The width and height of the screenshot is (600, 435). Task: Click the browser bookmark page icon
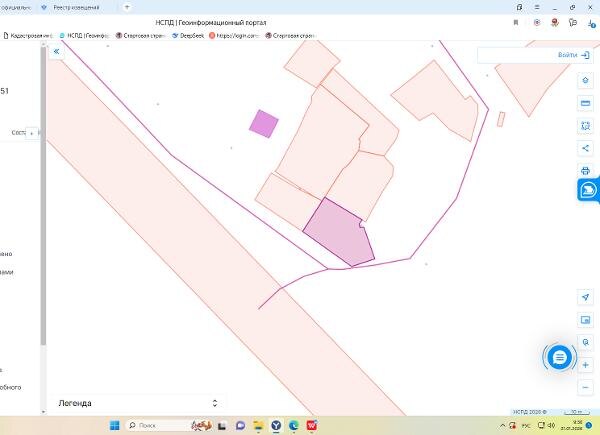(x=516, y=23)
